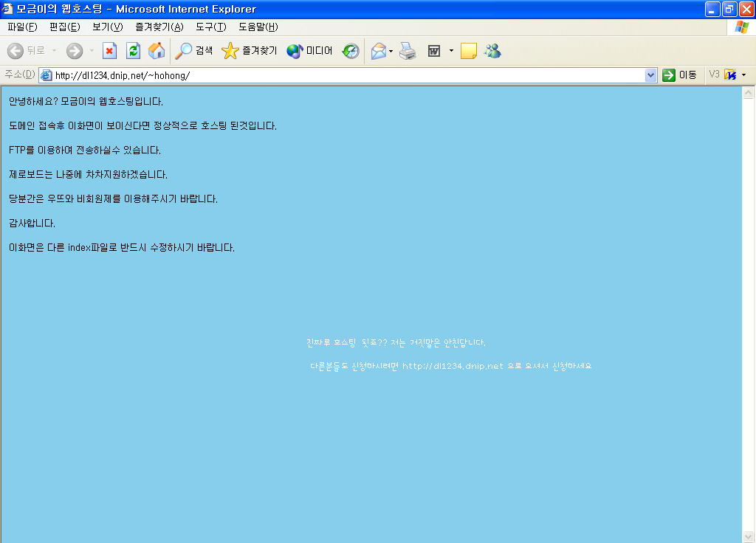Open the 검색 (Search) panel
Viewport: 756px width, 543px height.
[x=194, y=51]
